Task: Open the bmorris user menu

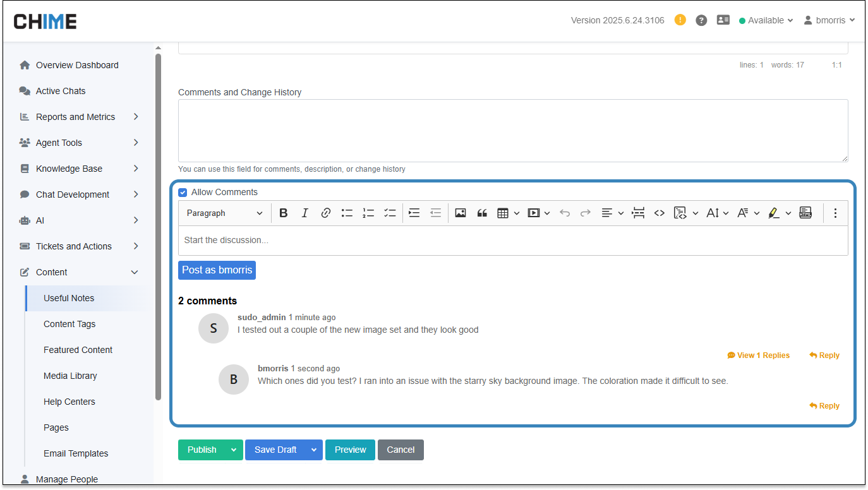Action: coord(829,20)
